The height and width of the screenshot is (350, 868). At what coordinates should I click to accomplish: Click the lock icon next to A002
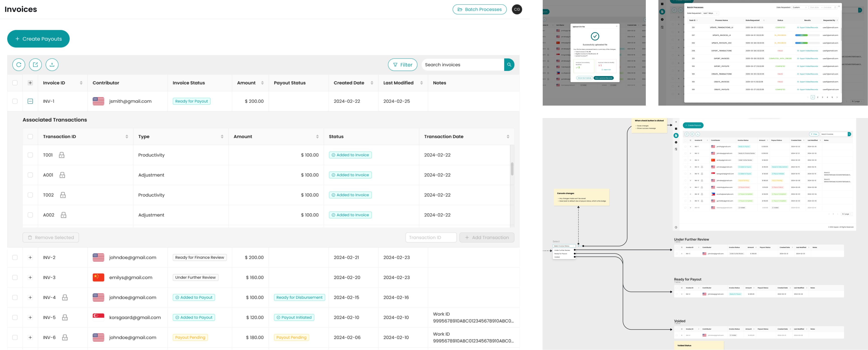coord(63,215)
